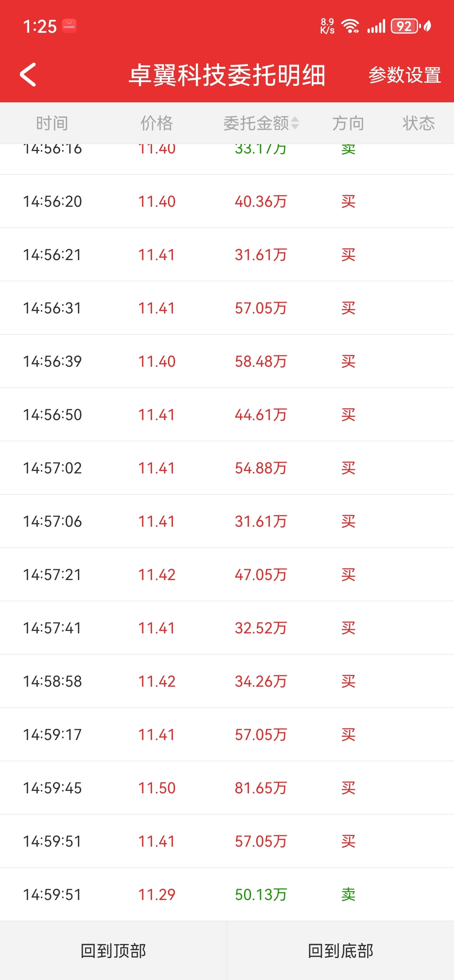Open the 14:56:39 row with 58.48万
The image size is (454, 980).
[227, 361]
